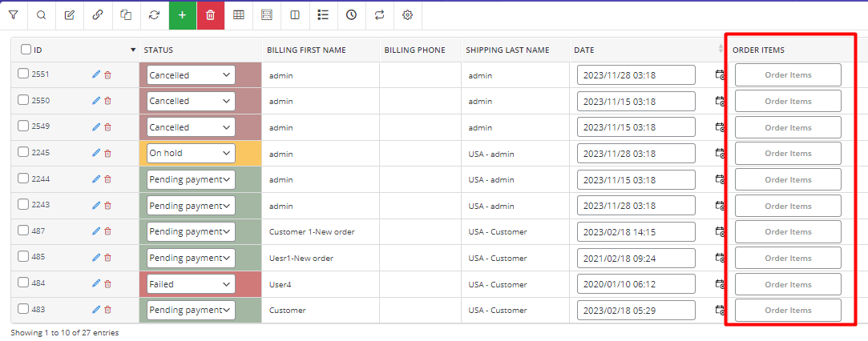
Task: Click the DATE column header
Action: pyautogui.click(x=584, y=50)
